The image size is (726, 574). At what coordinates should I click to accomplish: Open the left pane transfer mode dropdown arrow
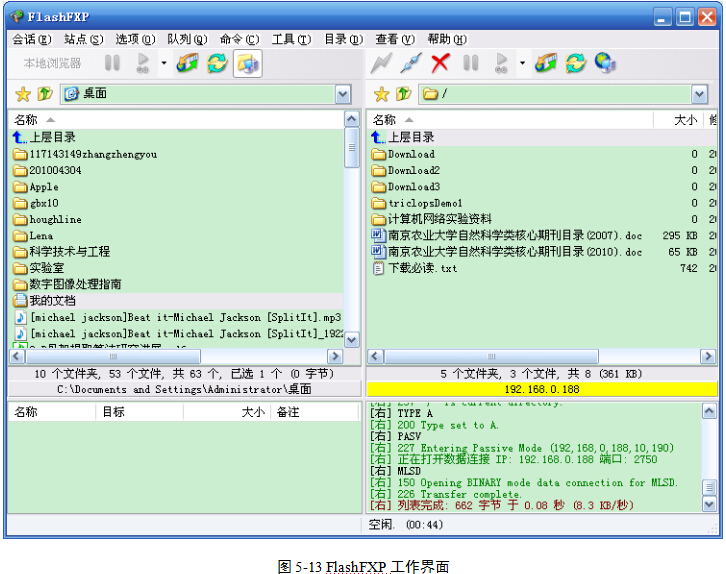164,63
